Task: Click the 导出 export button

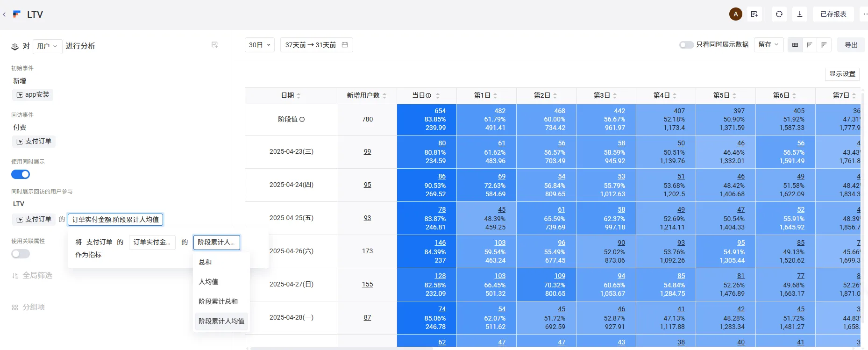Action: 851,45
